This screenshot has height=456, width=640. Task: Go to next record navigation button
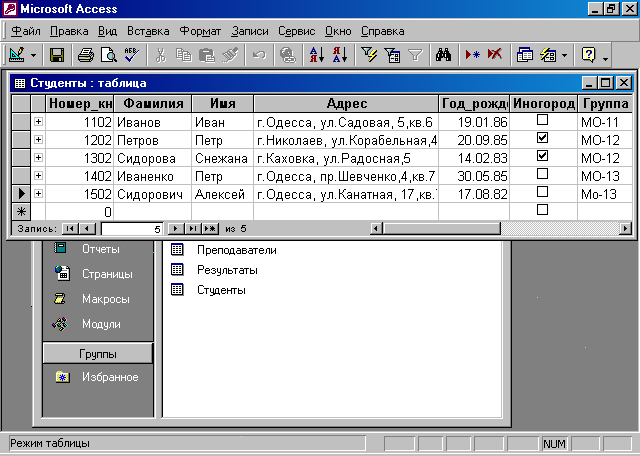176,229
